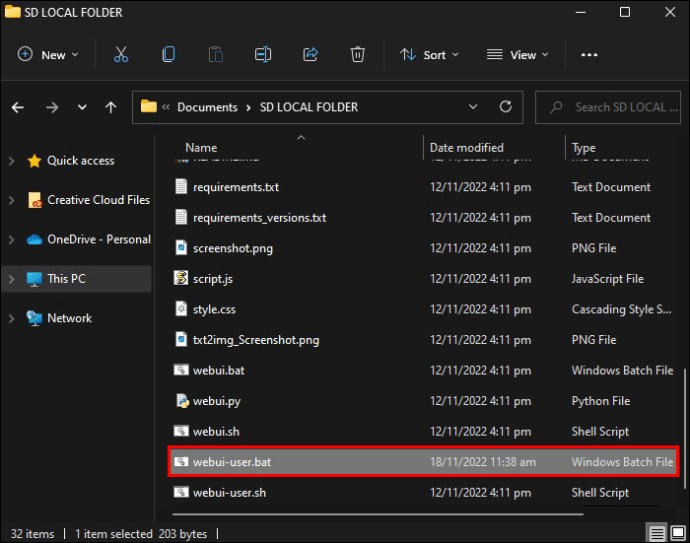
Task: Click the Share icon in toolbar
Action: point(310,55)
